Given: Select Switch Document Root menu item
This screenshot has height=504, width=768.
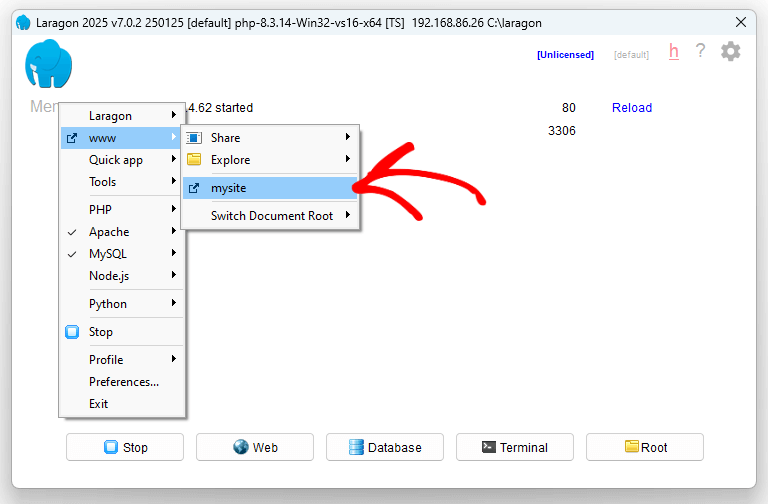Looking at the screenshot, I should pyautogui.click(x=270, y=216).
